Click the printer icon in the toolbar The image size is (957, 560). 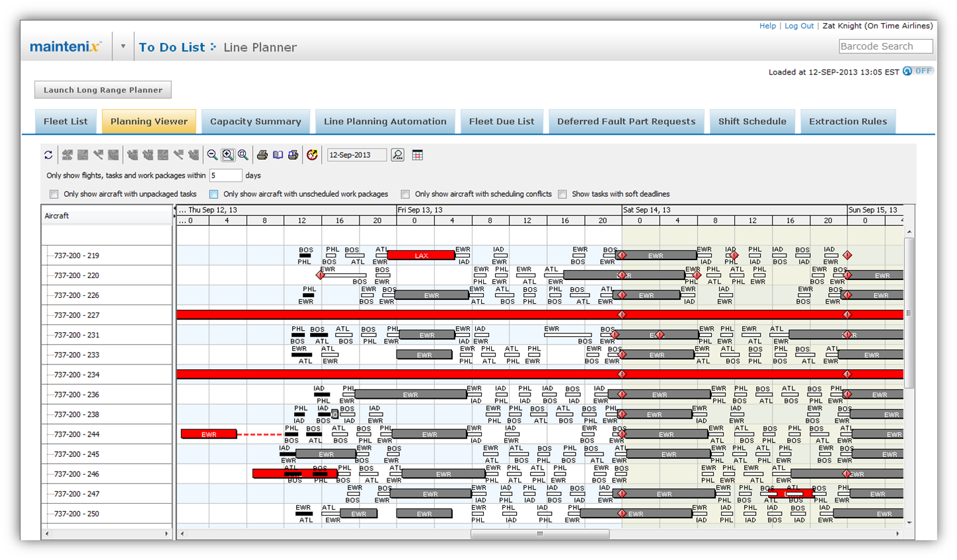coord(262,155)
